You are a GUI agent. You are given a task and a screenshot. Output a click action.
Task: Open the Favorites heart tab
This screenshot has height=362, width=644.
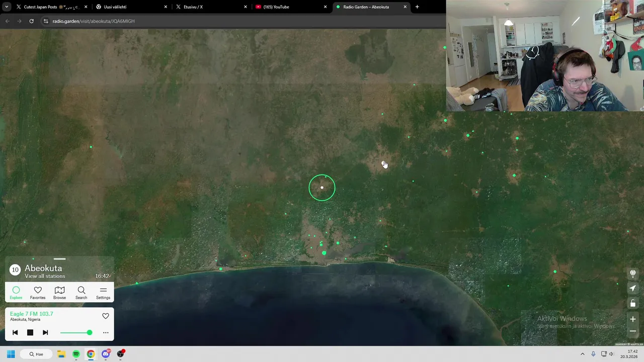(38, 293)
